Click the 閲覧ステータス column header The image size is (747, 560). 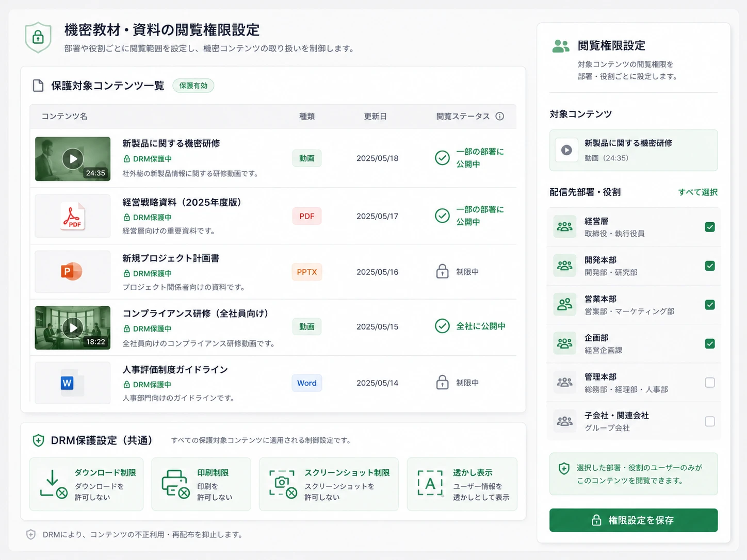[463, 117]
